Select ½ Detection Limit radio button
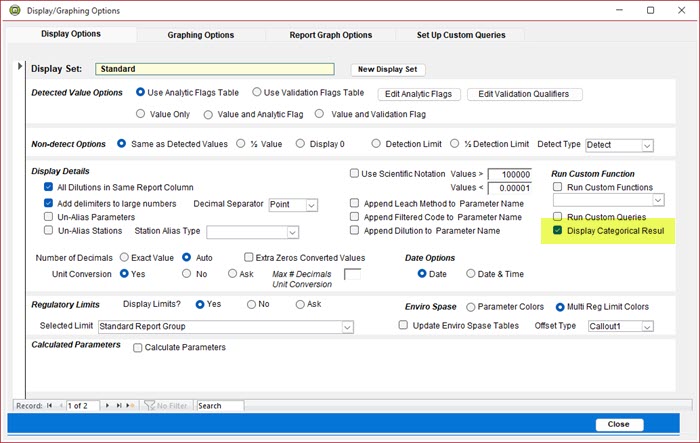This screenshot has width=700, height=443. pos(454,143)
